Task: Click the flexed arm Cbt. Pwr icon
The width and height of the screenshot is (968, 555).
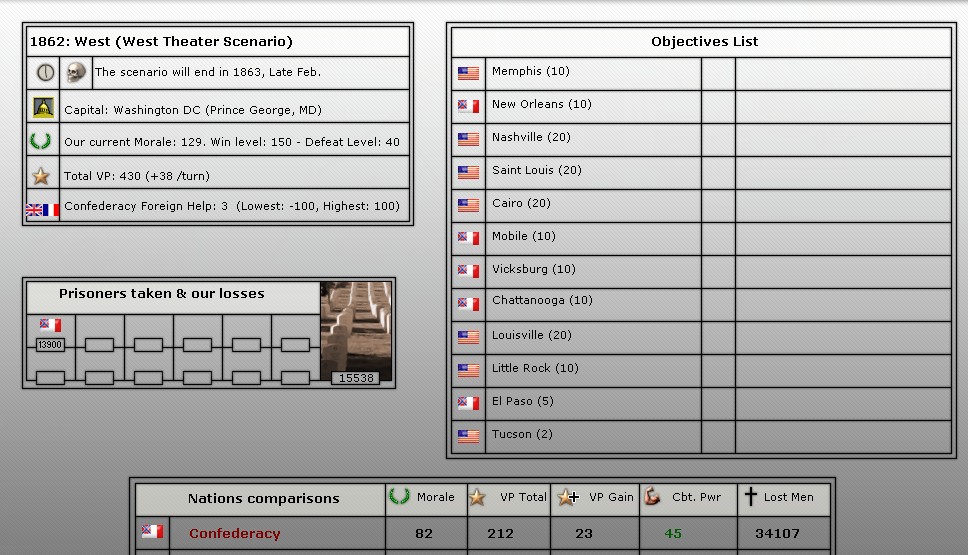Action: (x=652, y=497)
